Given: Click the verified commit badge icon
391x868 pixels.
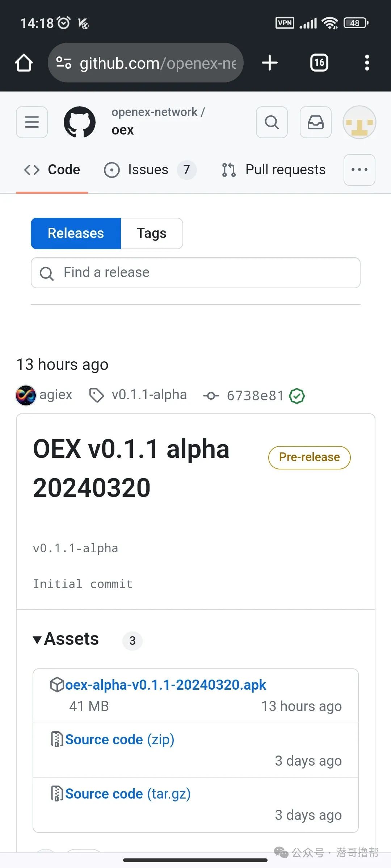Looking at the screenshot, I should tap(296, 396).
